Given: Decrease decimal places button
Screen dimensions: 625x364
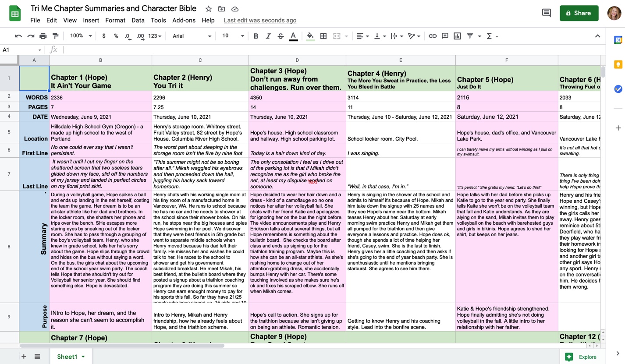Looking at the screenshot, I should [x=128, y=36].
